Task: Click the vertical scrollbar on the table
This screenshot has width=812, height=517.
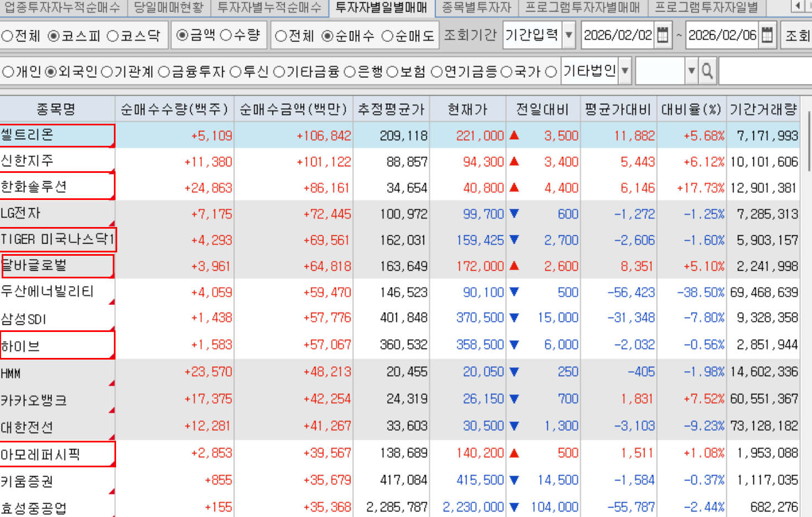Action: [809, 144]
